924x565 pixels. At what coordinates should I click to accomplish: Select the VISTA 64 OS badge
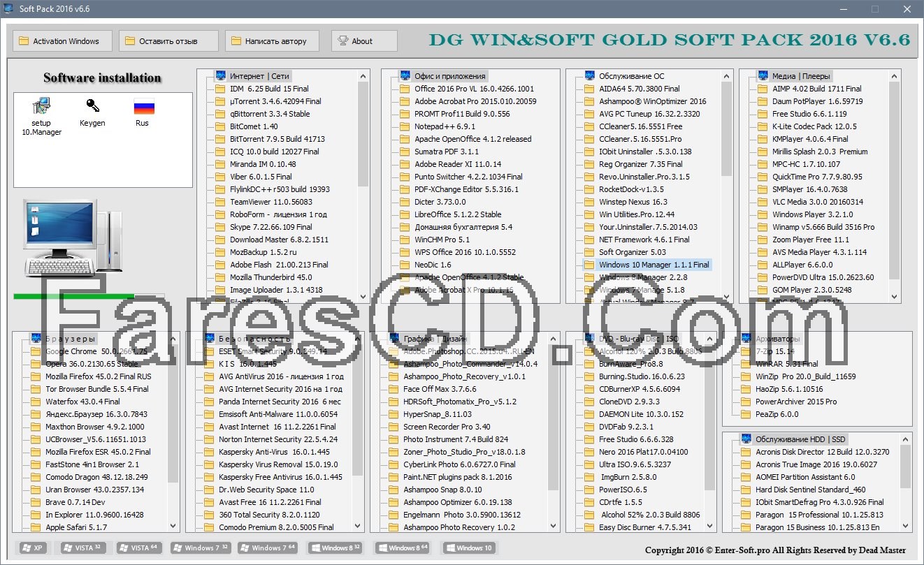[139, 548]
